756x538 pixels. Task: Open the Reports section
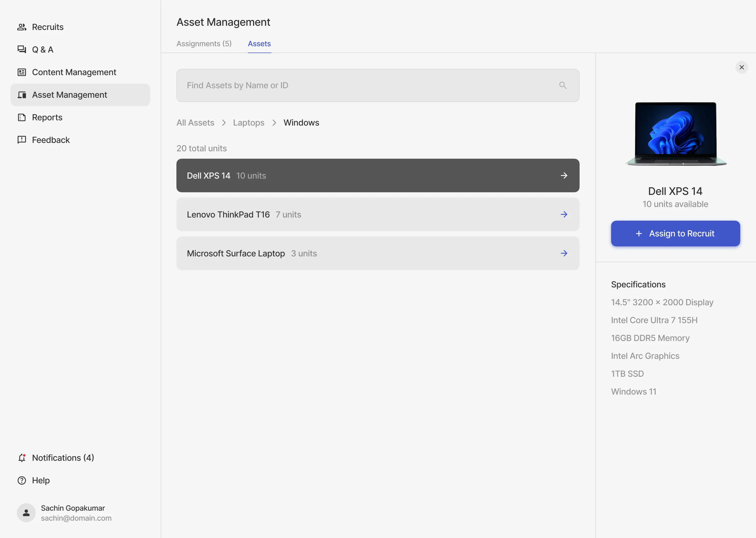pos(80,117)
